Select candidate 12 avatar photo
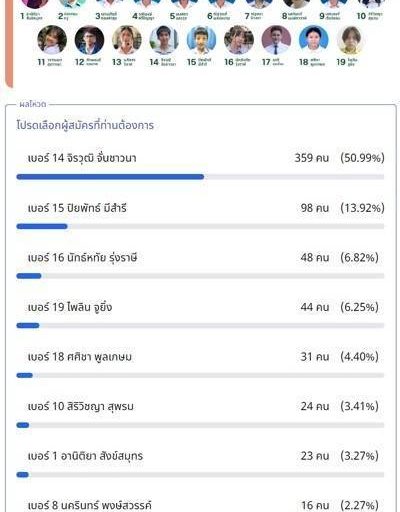This screenshot has height=512, width=400. pyautogui.click(x=89, y=40)
